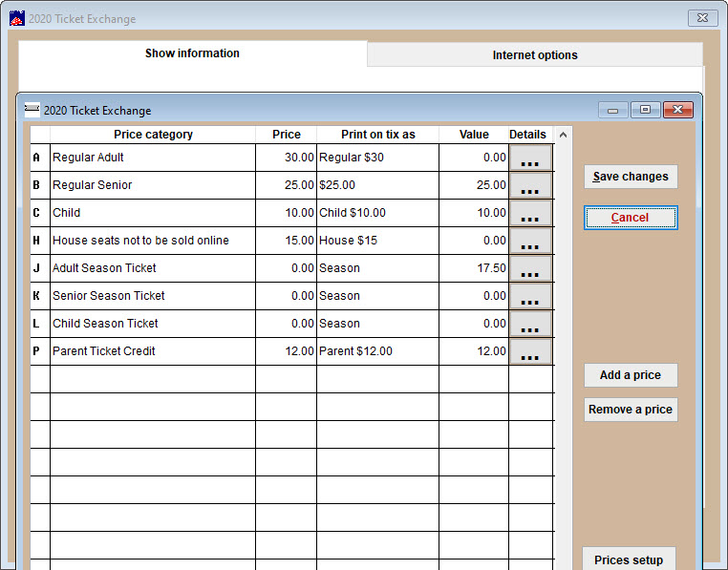Open details for Parent Ticket Credit
728x570 pixels.
pos(530,351)
